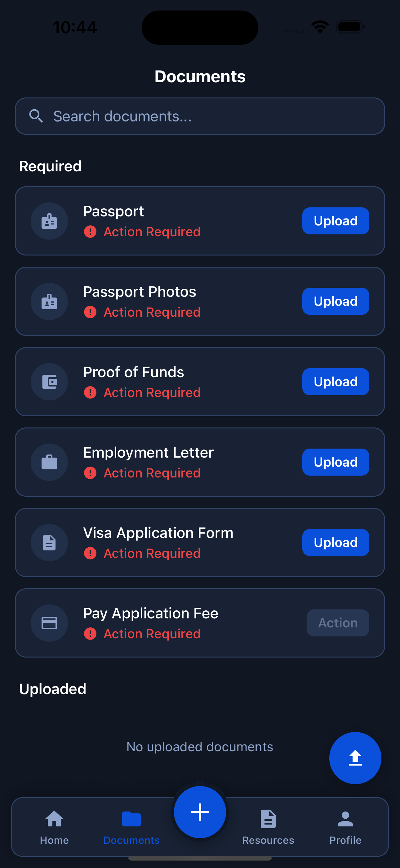Tap the Visa Application Form document icon
Viewport: 400px width, 868px height.
coord(49,543)
